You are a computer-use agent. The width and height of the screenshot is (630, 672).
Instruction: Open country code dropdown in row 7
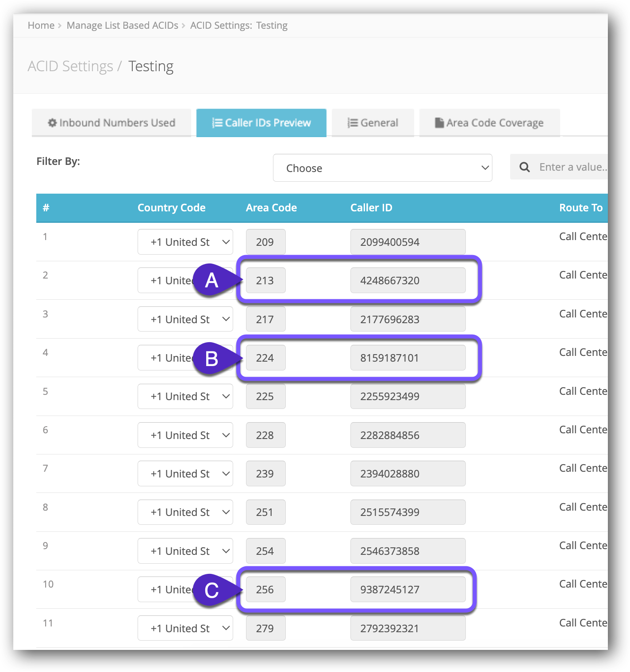tap(185, 473)
